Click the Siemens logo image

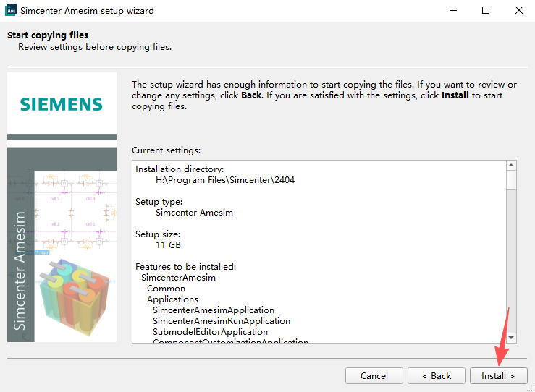[x=62, y=104]
